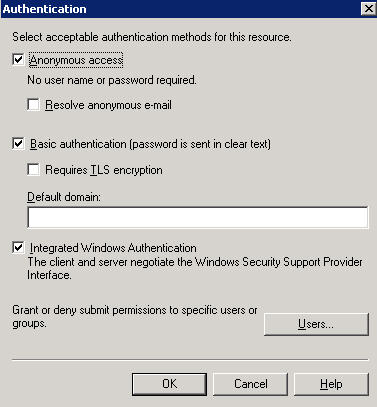Click the "Resolve anonymous e-mail" label text
This screenshot has height=407, width=377.
click(109, 105)
